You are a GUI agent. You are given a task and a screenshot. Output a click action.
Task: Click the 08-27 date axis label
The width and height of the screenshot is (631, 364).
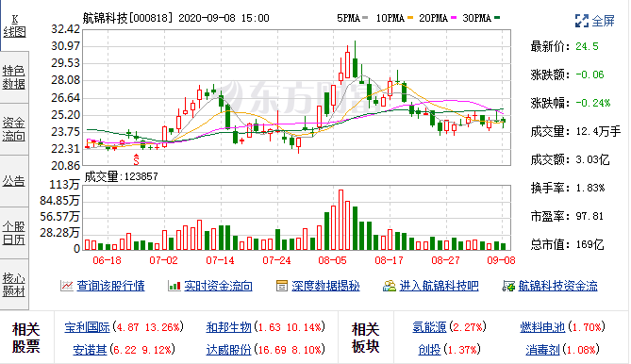pyautogui.click(x=445, y=260)
